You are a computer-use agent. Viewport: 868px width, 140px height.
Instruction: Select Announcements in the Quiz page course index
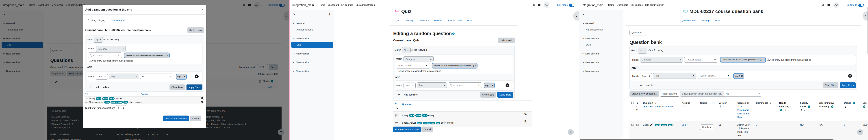click(305, 30)
